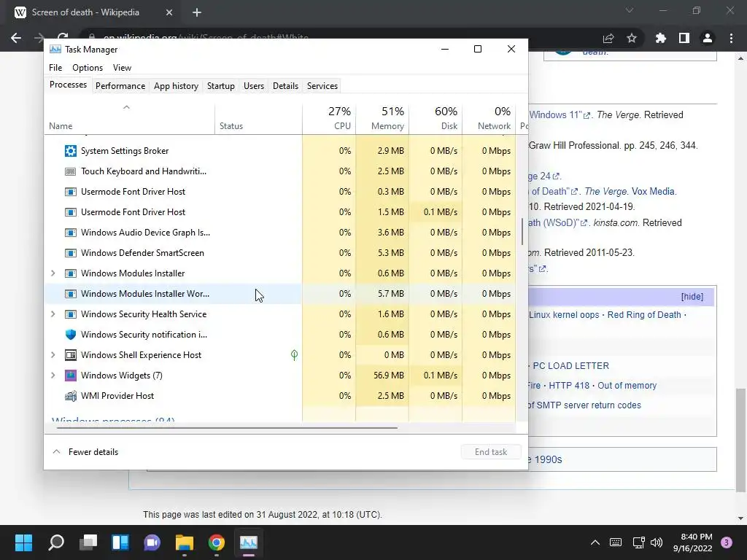Open the Widgets taskbar button
The height and width of the screenshot is (560, 747).
pyautogui.click(x=120, y=542)
